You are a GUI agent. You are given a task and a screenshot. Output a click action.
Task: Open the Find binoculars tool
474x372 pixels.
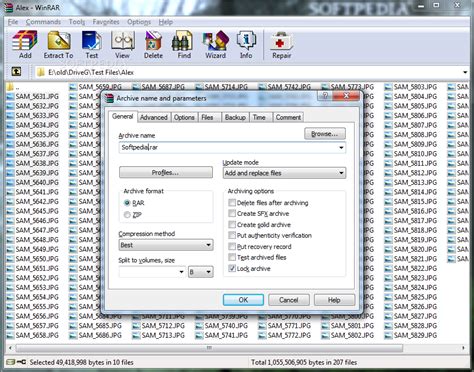coord(184,45)
